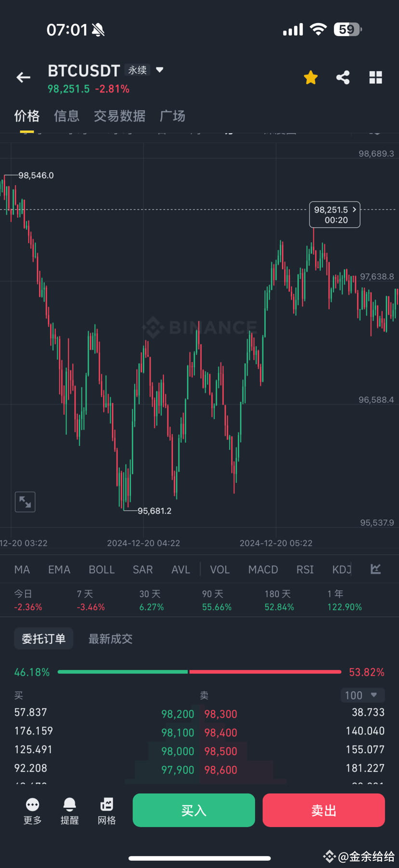The image size is (399, 868).
Task: Expand the current price 98,251.5 label
Action: point(335,215)
